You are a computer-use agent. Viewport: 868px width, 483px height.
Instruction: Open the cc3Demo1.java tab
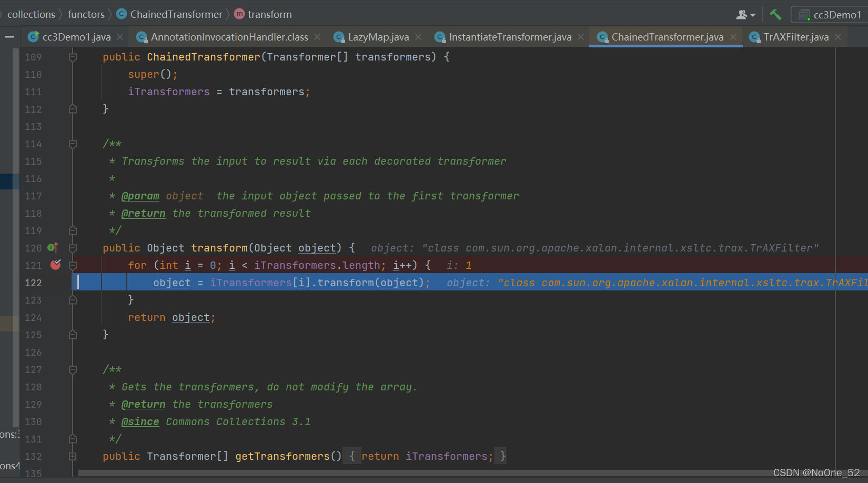pyautogui.click(x=76, y=37)
